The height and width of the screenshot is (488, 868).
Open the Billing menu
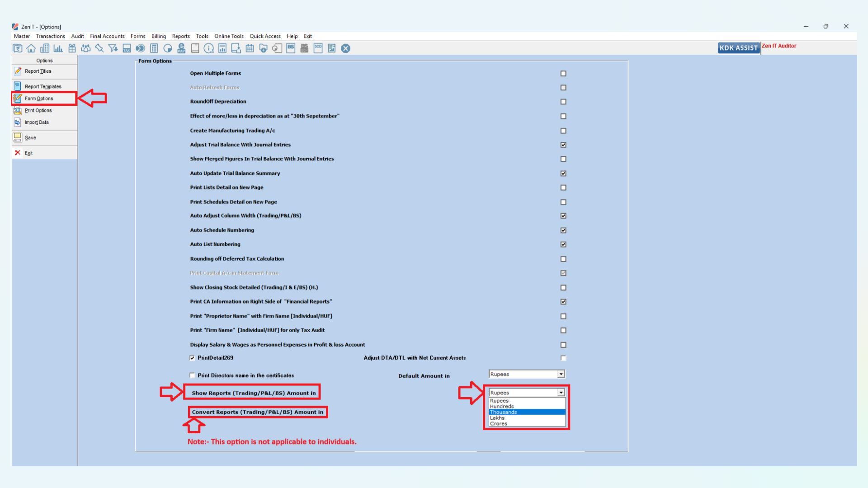(159, 36)
